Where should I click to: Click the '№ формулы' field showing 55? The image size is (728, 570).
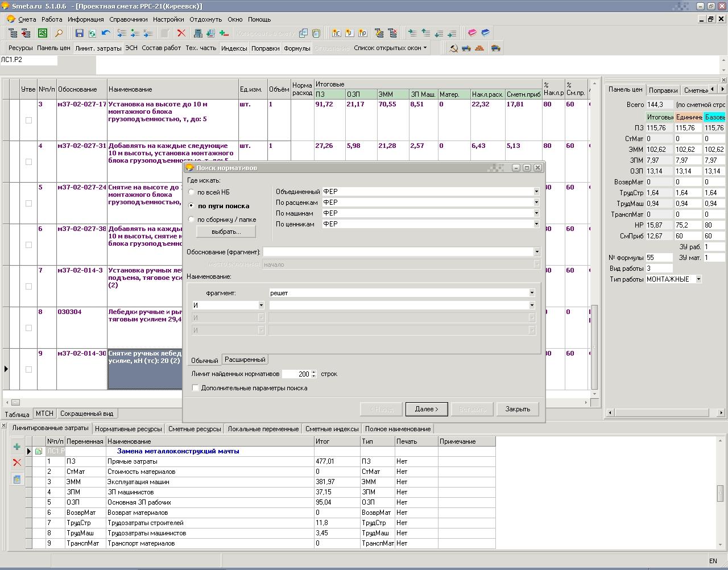point(659,258)
